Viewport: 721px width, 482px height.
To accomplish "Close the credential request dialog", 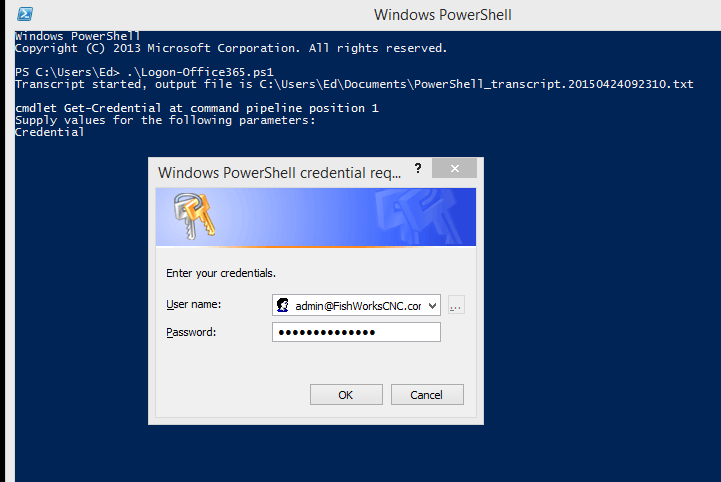I will pyautogui.click(x=454, y=168).
